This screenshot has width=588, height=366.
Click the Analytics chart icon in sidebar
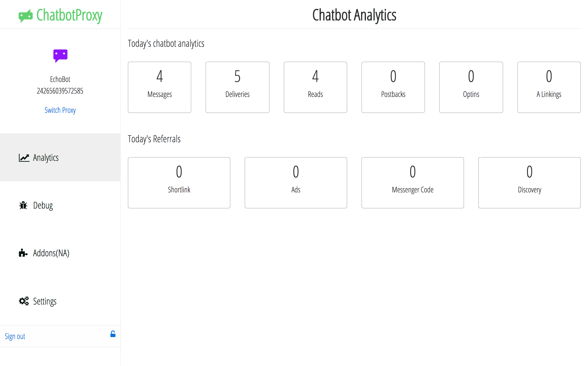click(24, 158)
